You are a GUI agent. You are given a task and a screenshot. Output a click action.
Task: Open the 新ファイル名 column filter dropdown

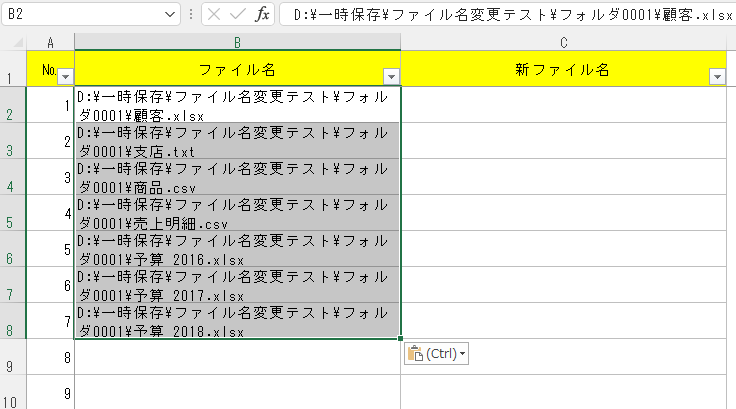coord(717,77)
